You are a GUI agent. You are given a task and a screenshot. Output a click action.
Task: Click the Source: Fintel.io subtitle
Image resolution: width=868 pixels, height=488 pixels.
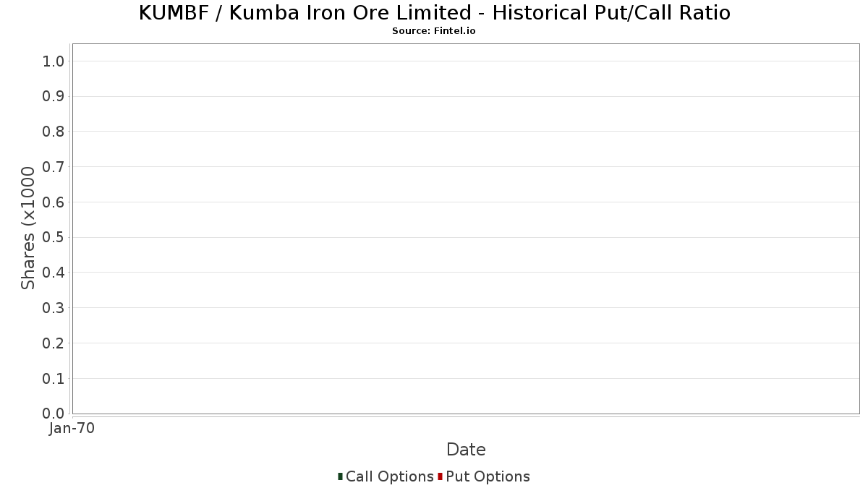point(434,31)
